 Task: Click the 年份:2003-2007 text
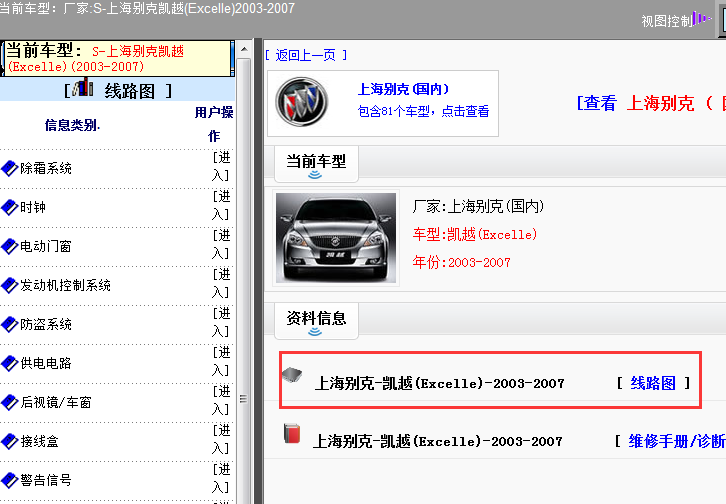click(461, 262)
